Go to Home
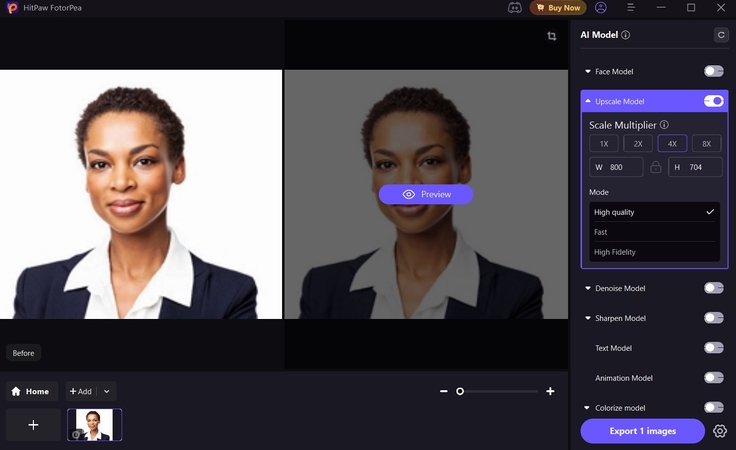The image size is (736, 450). (32, 391)
